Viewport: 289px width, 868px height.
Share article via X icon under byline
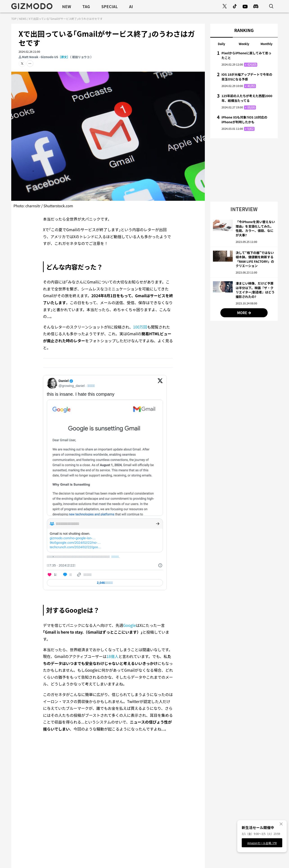[22, 63]
